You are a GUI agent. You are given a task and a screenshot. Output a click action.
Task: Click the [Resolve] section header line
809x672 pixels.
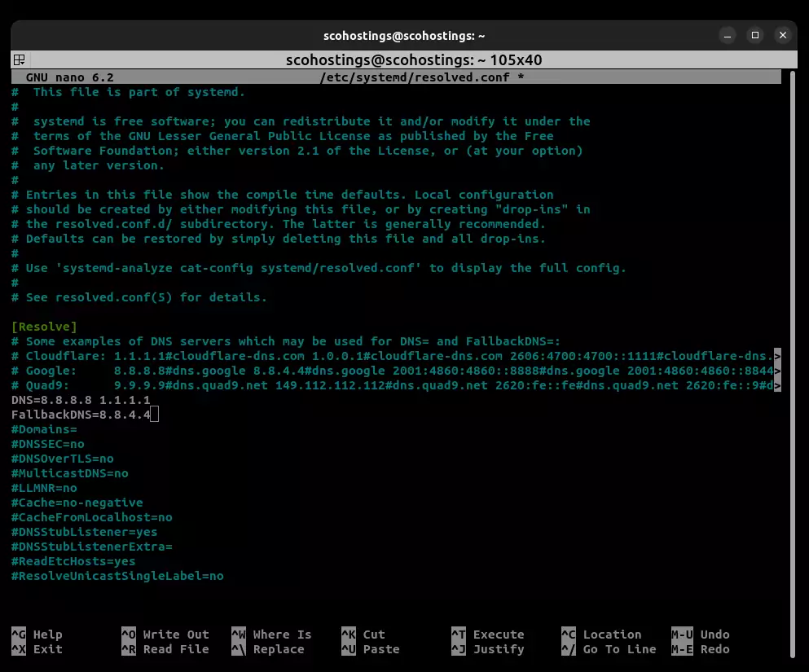(44, 327)
